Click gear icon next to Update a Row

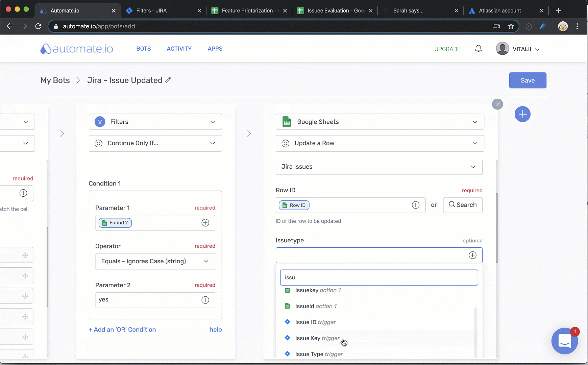point(286,143)
